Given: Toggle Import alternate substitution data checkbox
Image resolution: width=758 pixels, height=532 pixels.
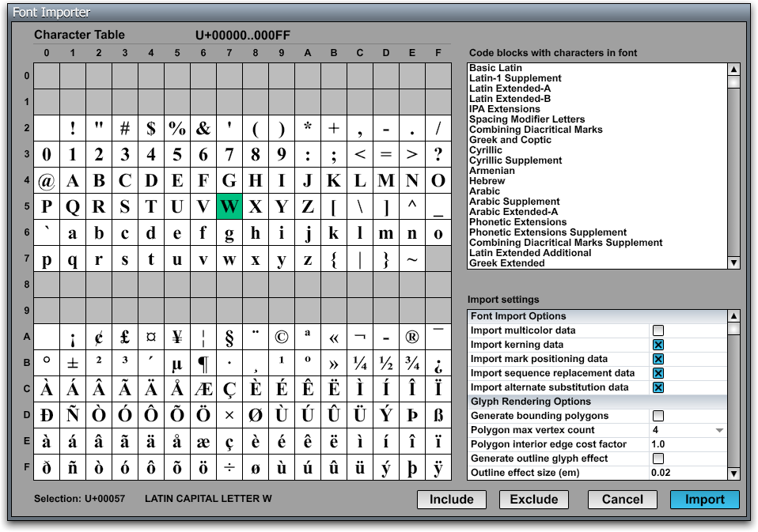Looking at the screenshot, I should [658, 387].
